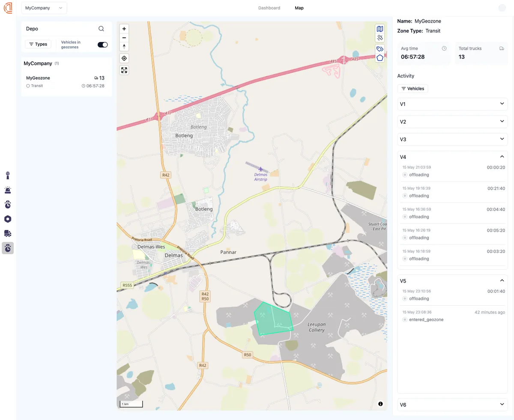
Task: Click the Types filter button
Action: 38,44
